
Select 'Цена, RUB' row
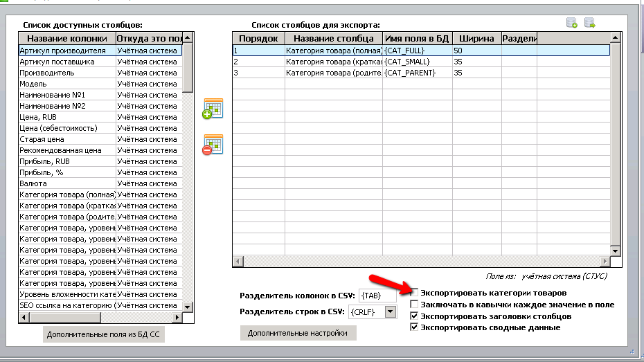(x=100, y=117)
